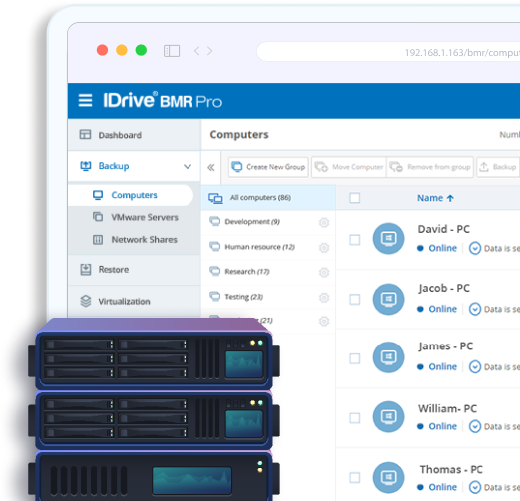
Task: Click the Thomas - PC computer icon
Action: (x=388, y=477)
